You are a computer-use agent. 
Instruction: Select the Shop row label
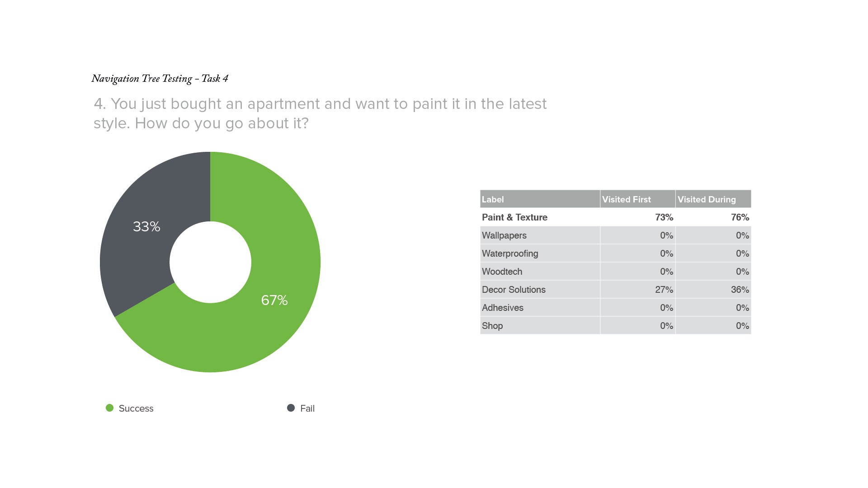pos(492,326)
